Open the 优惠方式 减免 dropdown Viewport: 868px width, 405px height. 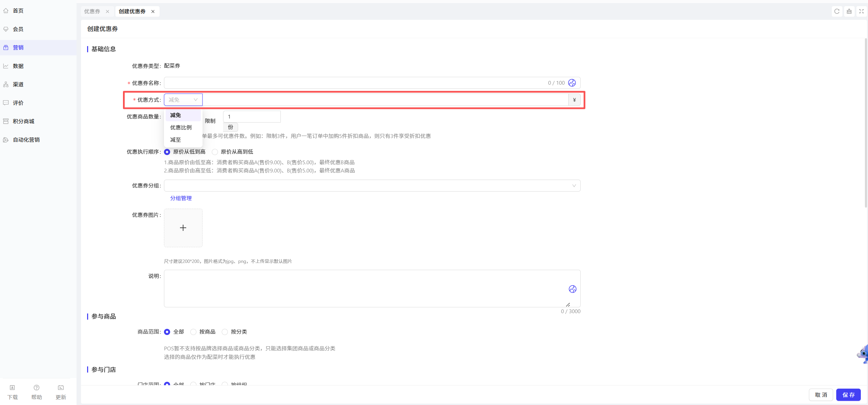(x=183, y=100)
